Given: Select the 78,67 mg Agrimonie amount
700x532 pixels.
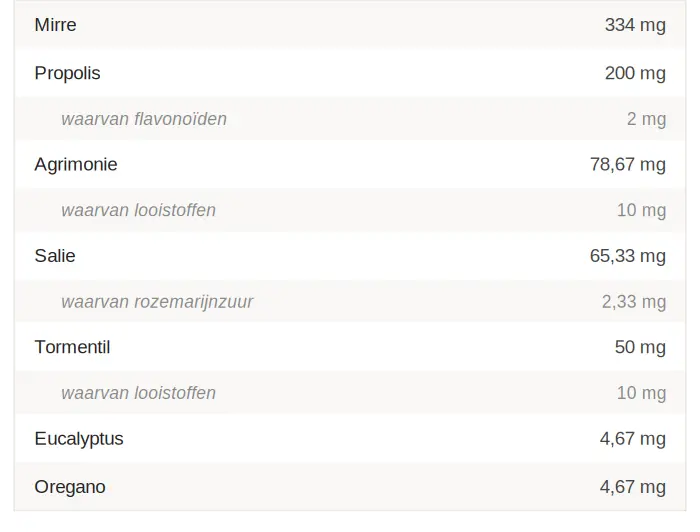Looking at the screenshot, I should tap(627, 164).
